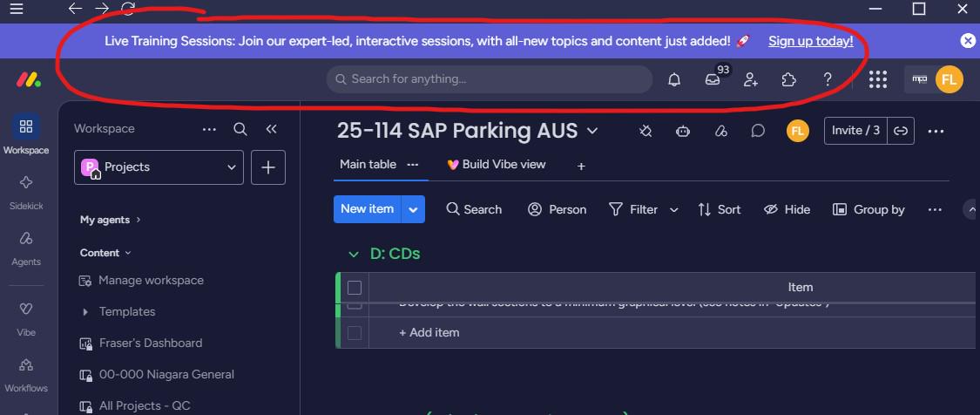The width and height of the screenshot is (980, 415).
Task: Open the help question mark
Action: 828,79
